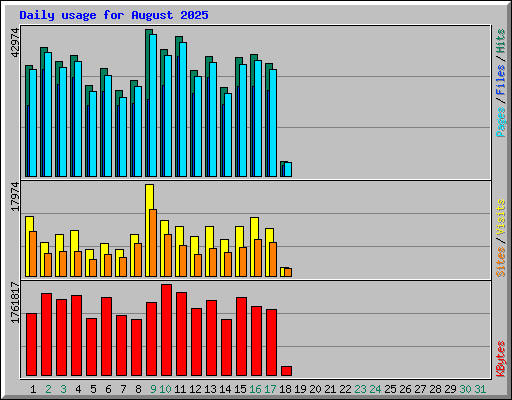
Task: Click the 1761817 y-axis value
Action: point(15,302)
